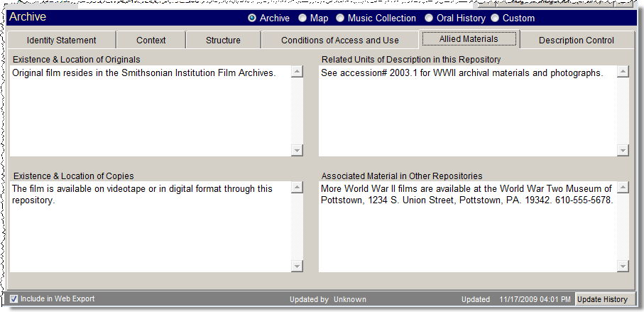Click into Existence & Location of Copies field
Image resolution: width=644 pixels, height=312 pixels.
click(x=151, y=227)
